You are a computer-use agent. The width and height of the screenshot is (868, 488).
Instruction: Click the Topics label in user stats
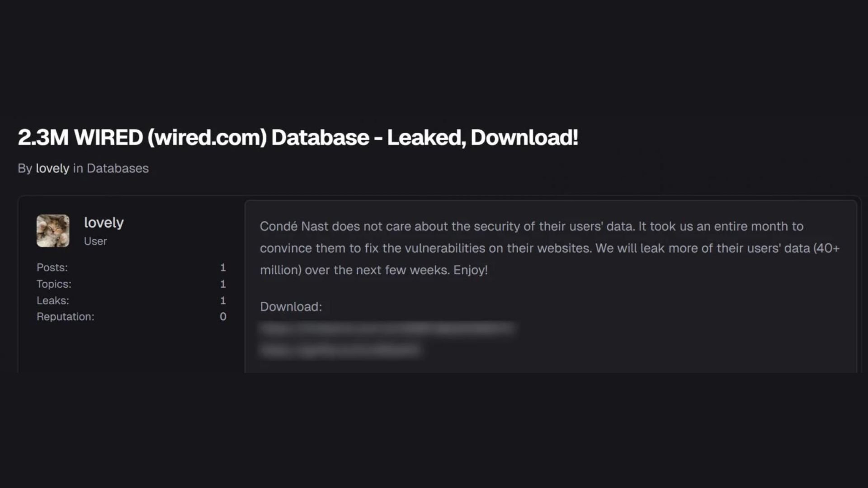tap(54, 284)
